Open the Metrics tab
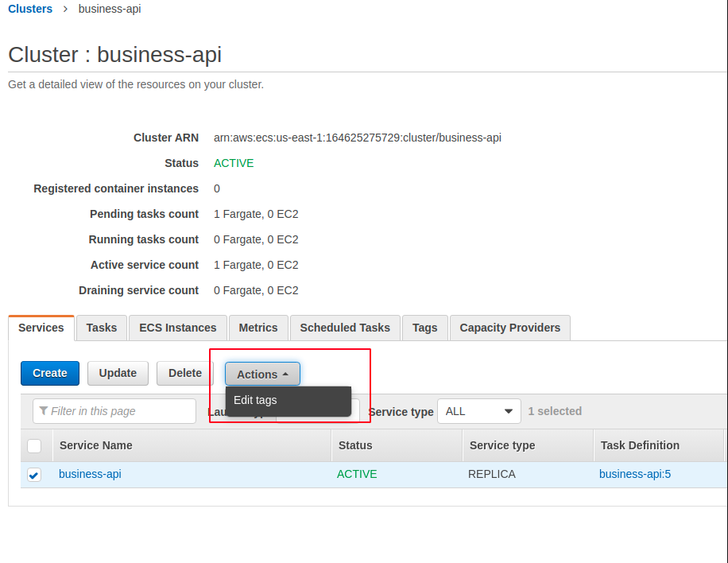The height and width of the screenshot is (563, 728). coord(258,328)
